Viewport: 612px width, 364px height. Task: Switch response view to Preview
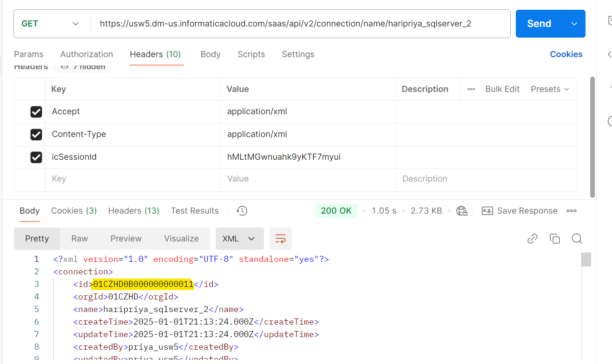click(x=126, y=239)
